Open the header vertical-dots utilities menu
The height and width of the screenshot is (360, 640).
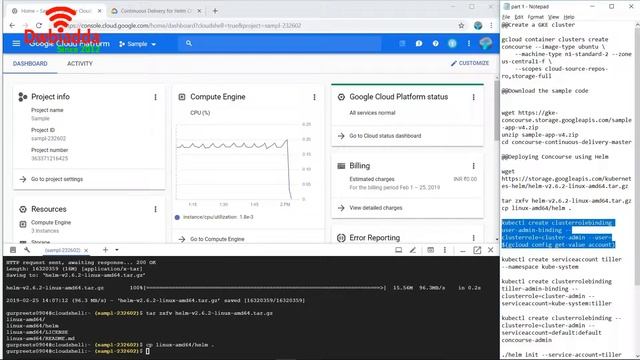469,43
